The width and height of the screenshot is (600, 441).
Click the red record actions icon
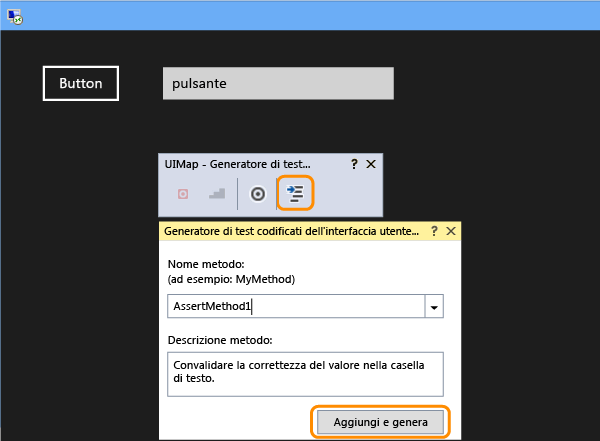pos(183,194)
